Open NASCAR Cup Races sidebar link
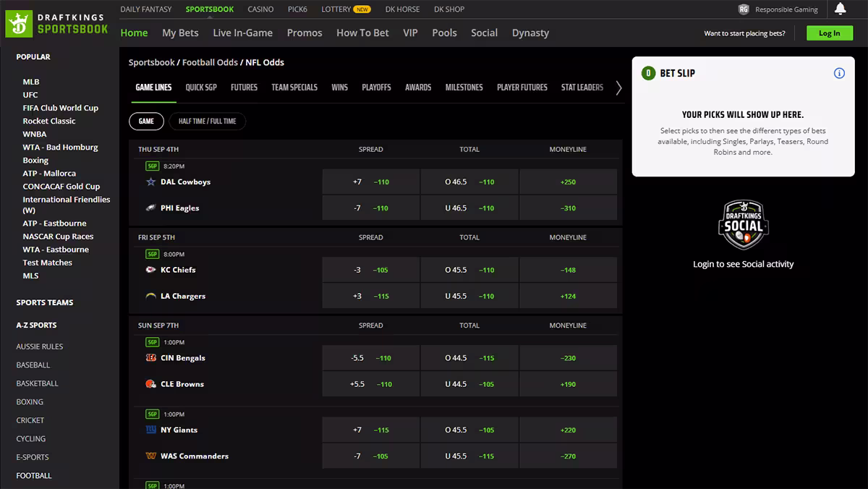Image resolution: width=868 pixels, height=489 pixels. [58, 237]
